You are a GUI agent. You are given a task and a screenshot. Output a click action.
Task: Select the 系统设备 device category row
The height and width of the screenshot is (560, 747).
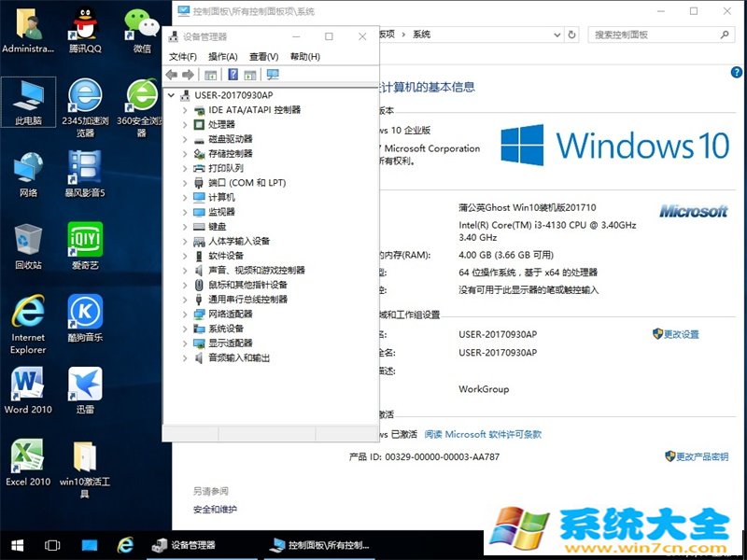(x=218, y=329)
